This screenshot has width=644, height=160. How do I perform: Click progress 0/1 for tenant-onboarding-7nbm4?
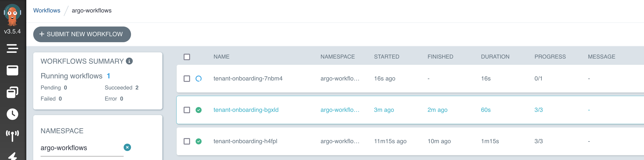538,78
